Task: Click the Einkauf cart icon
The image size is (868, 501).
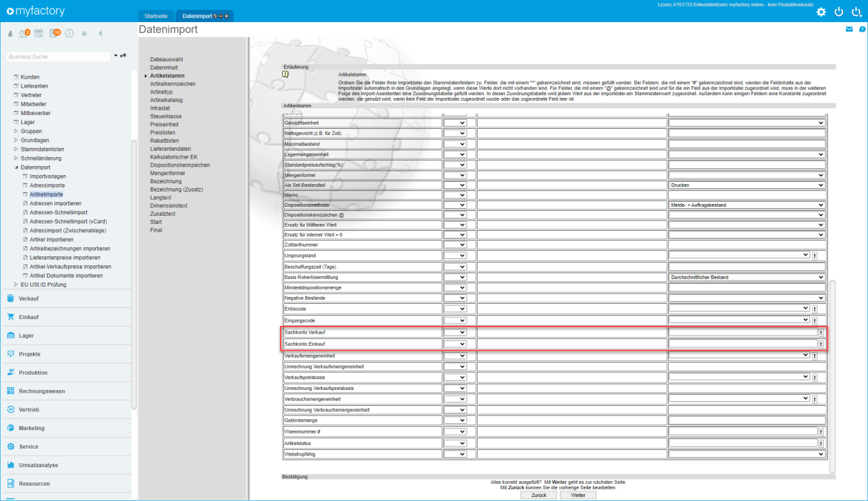Action: [10, 317]
